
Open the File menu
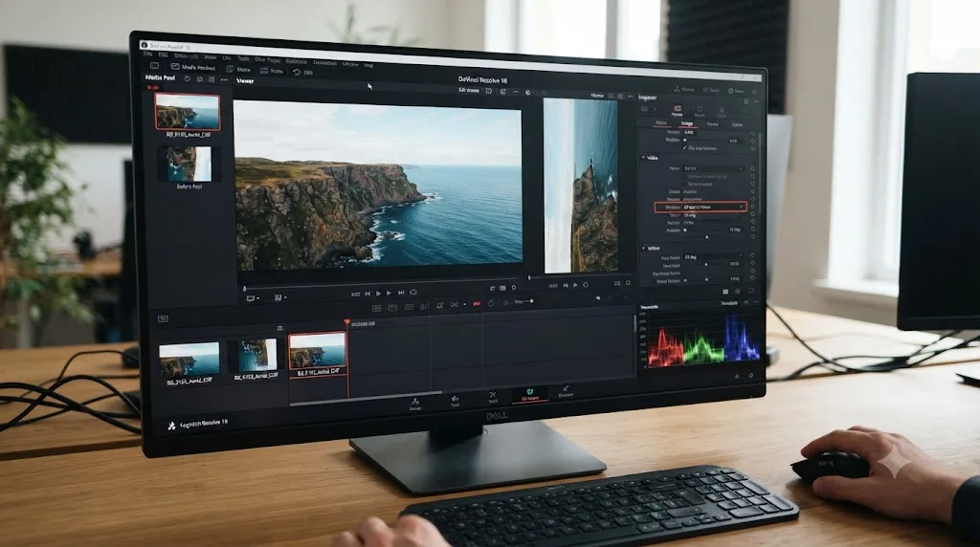(148, 55)
